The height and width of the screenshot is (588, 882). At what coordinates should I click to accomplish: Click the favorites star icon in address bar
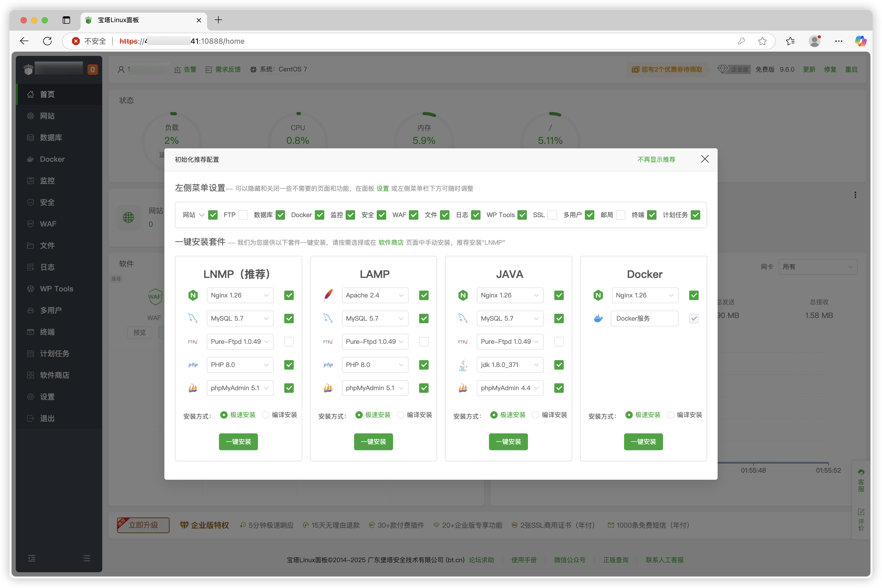(762, 41)
